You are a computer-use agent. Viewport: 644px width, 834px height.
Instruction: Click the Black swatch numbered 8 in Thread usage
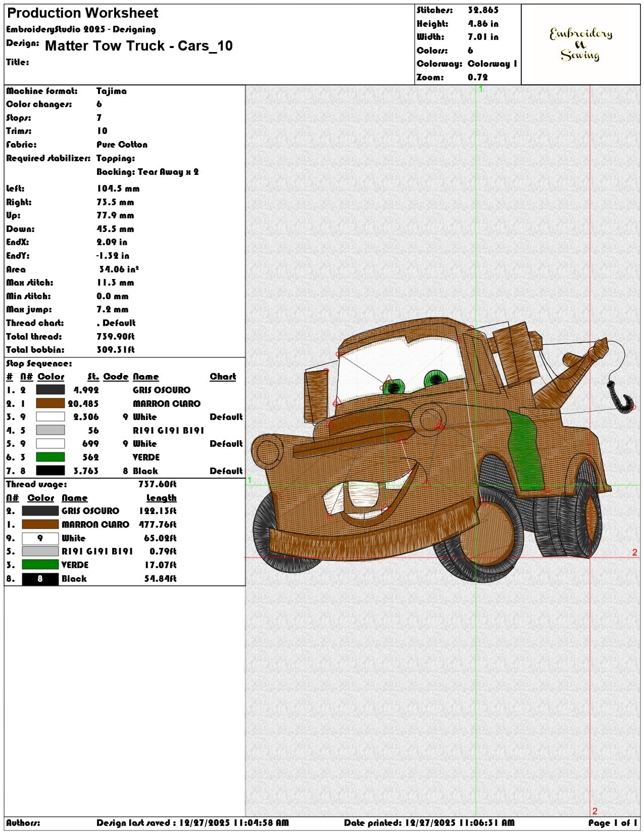click(x=40, y=579)
